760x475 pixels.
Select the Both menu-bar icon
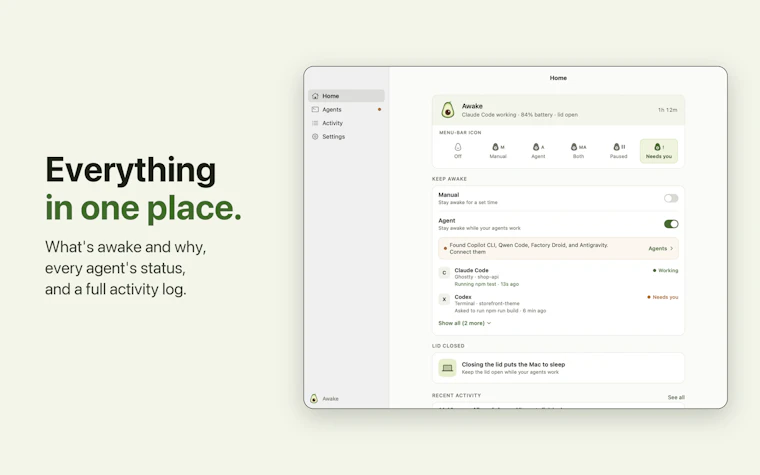coord(578,151)
